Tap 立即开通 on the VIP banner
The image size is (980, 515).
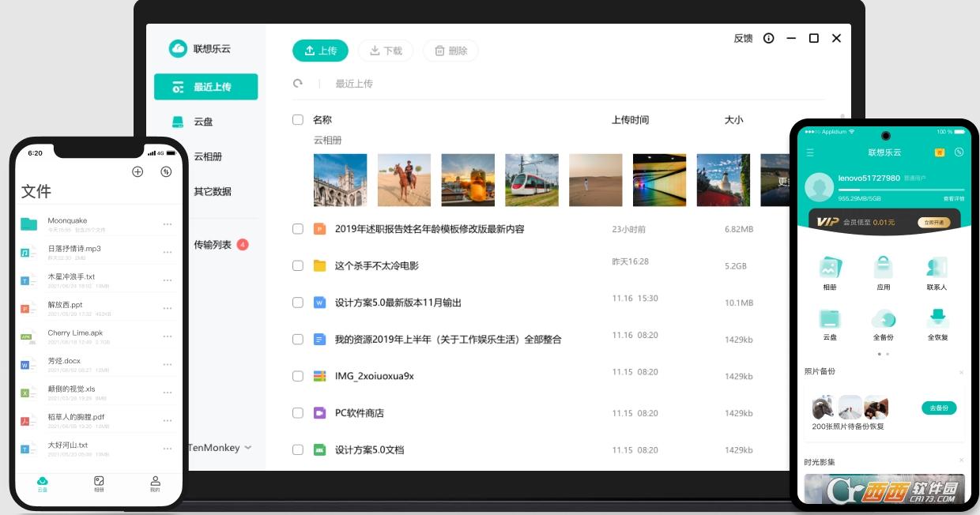(x=933, y=223)
